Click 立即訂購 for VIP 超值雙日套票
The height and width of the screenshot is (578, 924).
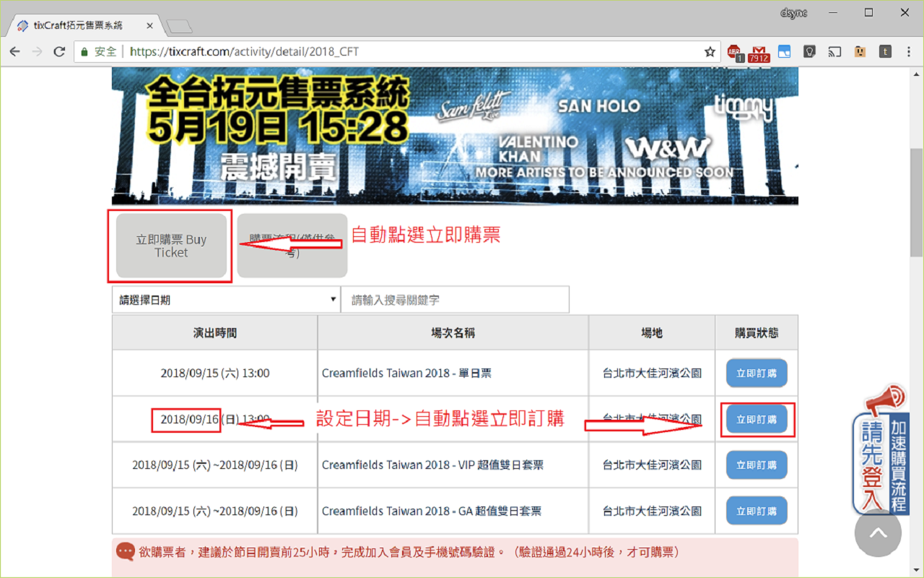pyautogui.click(x=757, y=465)
